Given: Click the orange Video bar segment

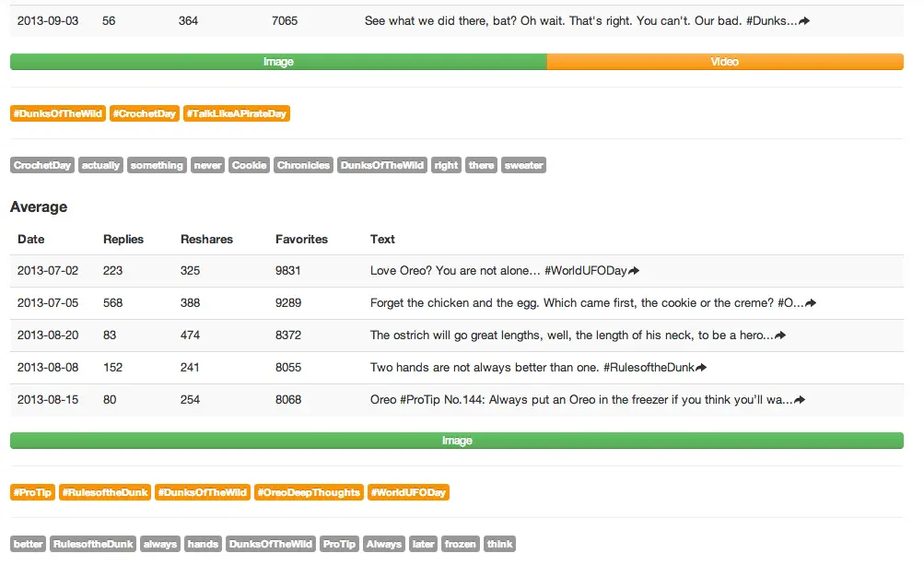Looking at the screenshot, I should (724, 62).
